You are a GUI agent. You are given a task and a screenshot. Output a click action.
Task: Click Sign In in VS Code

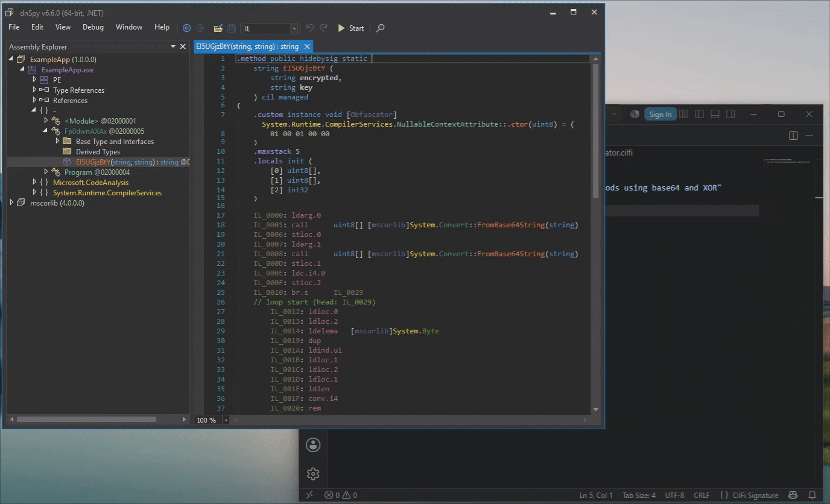tap(660, 115)
